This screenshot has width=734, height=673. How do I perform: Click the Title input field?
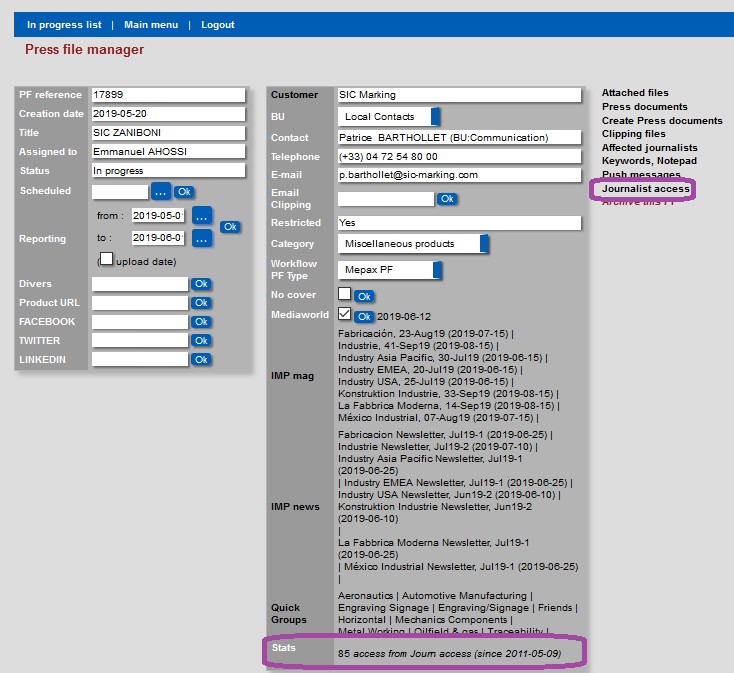pos(167,133)
